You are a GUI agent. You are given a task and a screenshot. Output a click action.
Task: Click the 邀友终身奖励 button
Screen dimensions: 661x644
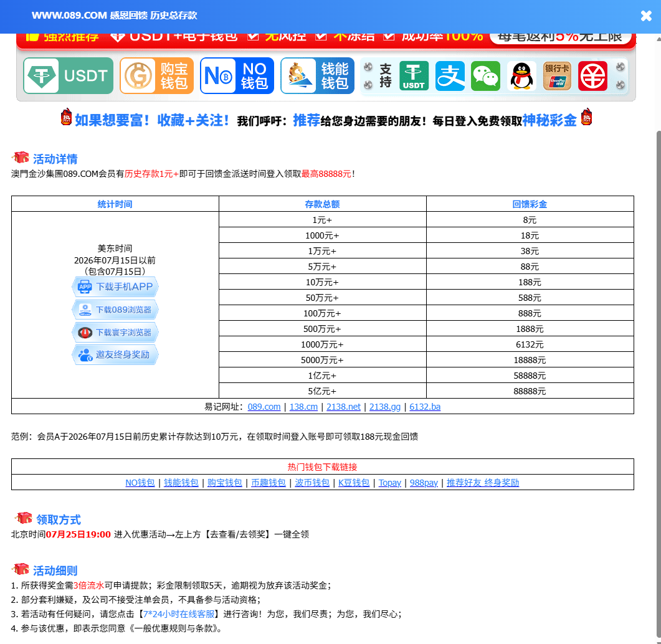coord(115,355)
